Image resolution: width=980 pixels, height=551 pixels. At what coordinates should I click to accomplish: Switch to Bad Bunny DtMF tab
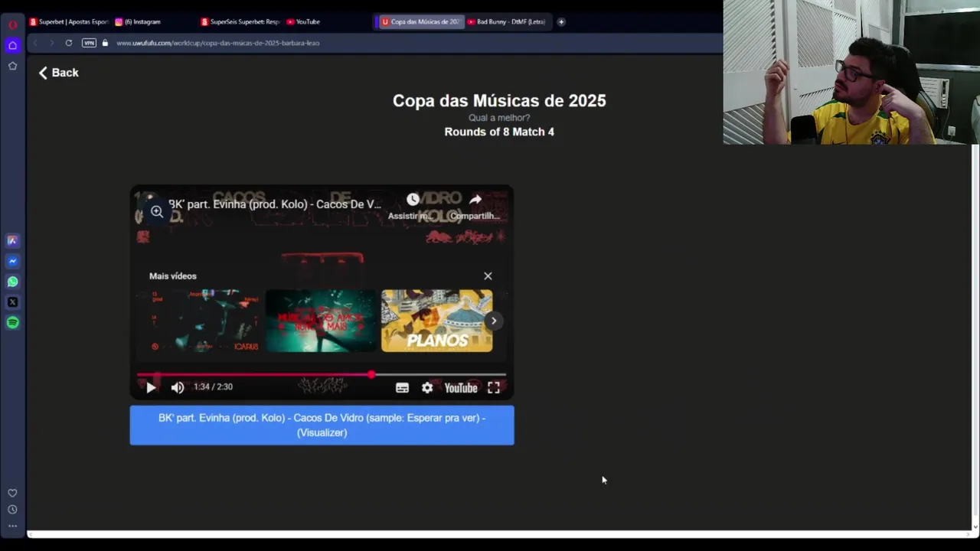[x=506, y=22]
